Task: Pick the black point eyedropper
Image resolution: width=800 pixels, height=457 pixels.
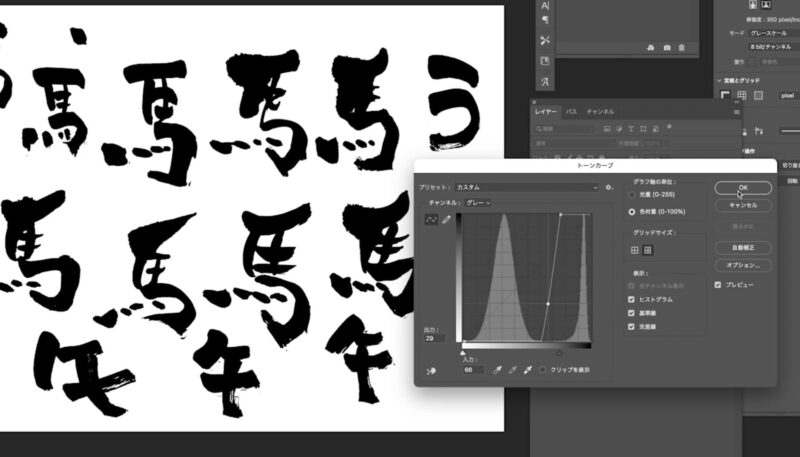Action: point(497,370)
